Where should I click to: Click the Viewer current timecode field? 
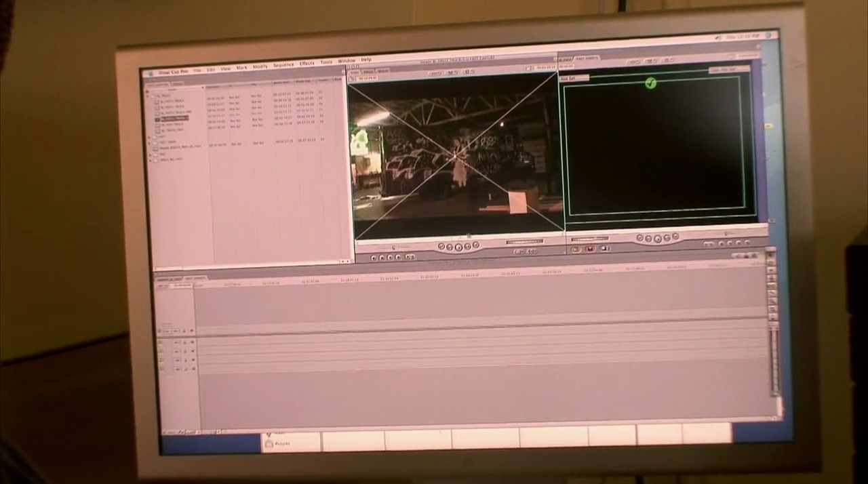[545, 67]
